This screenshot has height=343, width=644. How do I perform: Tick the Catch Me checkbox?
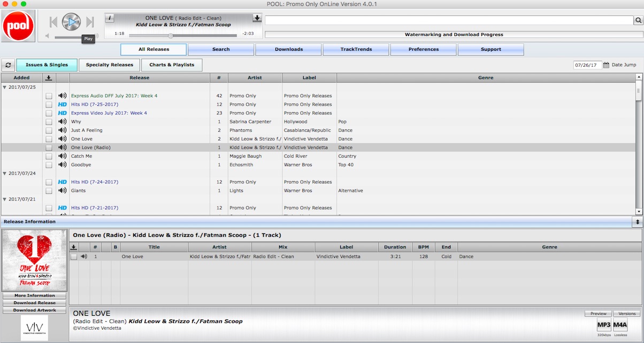[49, 157]
